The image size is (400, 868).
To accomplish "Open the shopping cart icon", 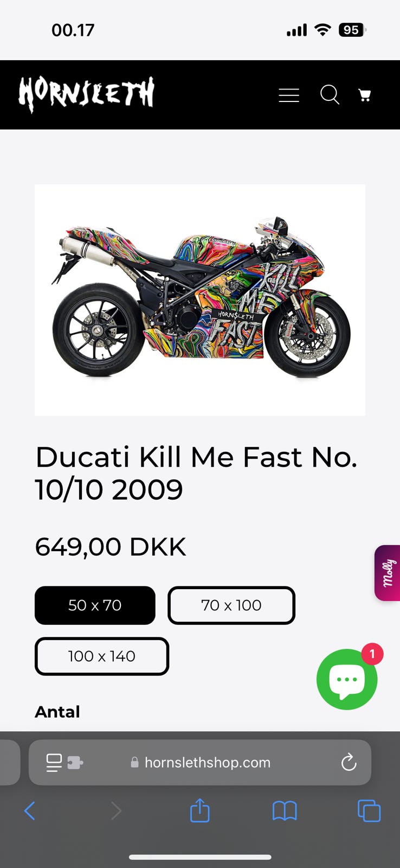I will (365, 95).
